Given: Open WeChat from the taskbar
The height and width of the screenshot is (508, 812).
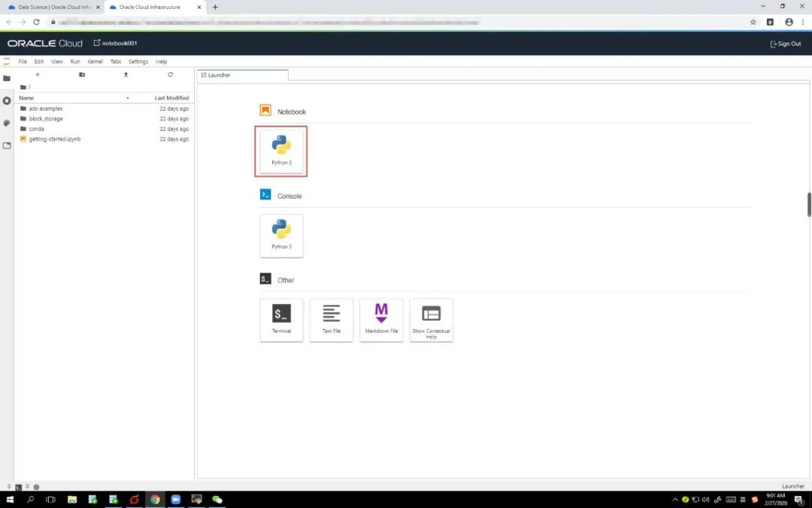Looking at the screenshot, I should tap(217, 500).
